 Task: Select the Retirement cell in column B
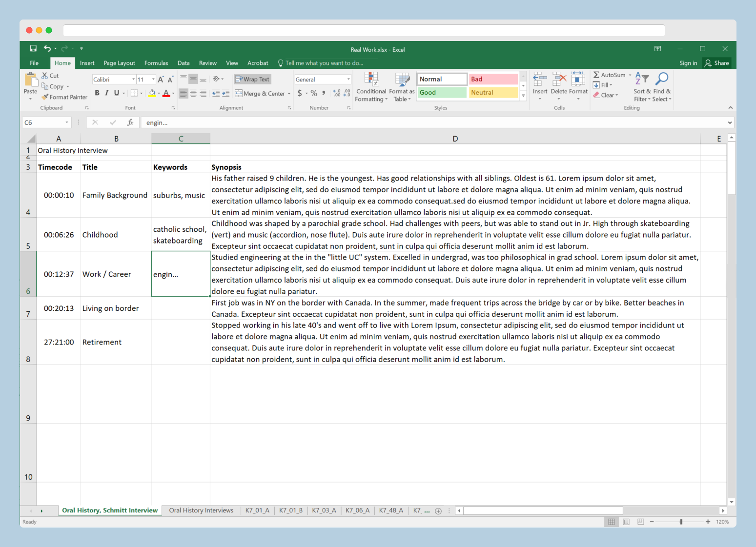(116, 342)
